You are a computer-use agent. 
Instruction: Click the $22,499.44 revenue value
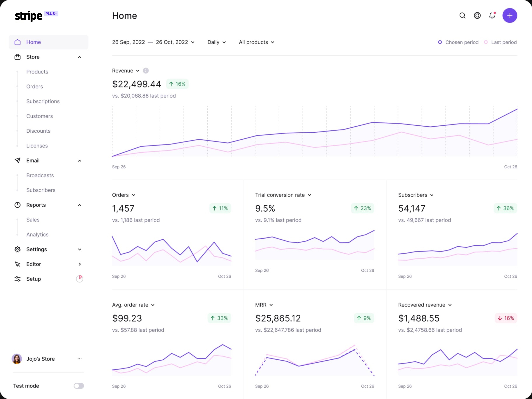tap(136, 84)
